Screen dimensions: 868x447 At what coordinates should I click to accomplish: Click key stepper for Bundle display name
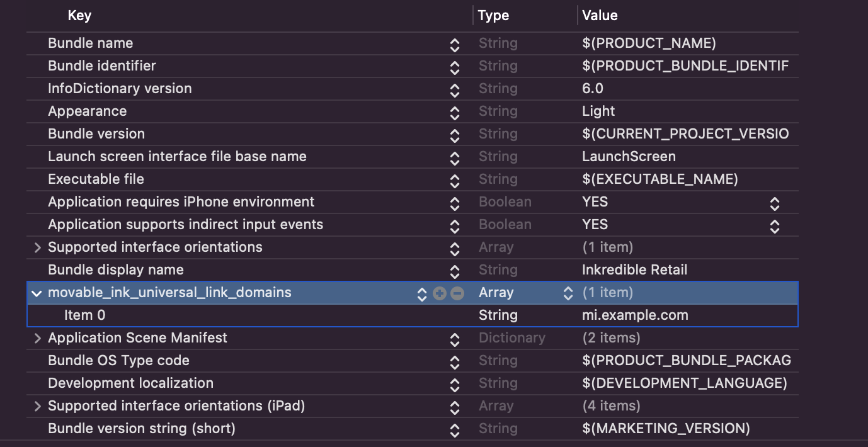pyautogui.click(x=455, y=271)
